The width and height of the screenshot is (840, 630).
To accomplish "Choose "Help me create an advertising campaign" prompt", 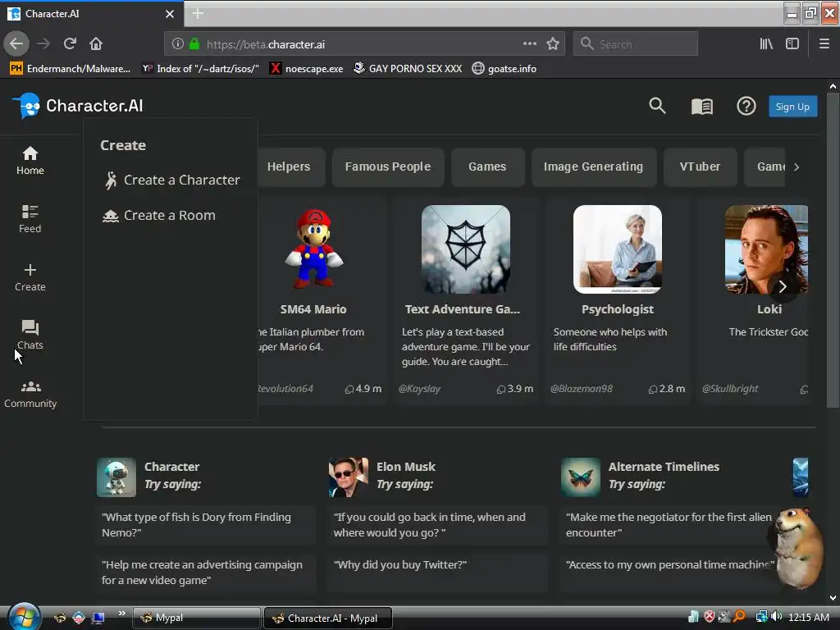I will (x=205, y=572).
